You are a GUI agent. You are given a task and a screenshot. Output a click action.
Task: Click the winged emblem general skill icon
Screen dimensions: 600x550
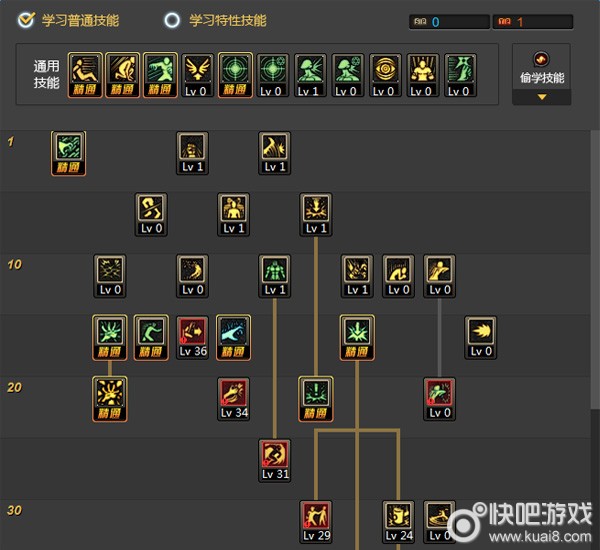(x=197, y=75)
